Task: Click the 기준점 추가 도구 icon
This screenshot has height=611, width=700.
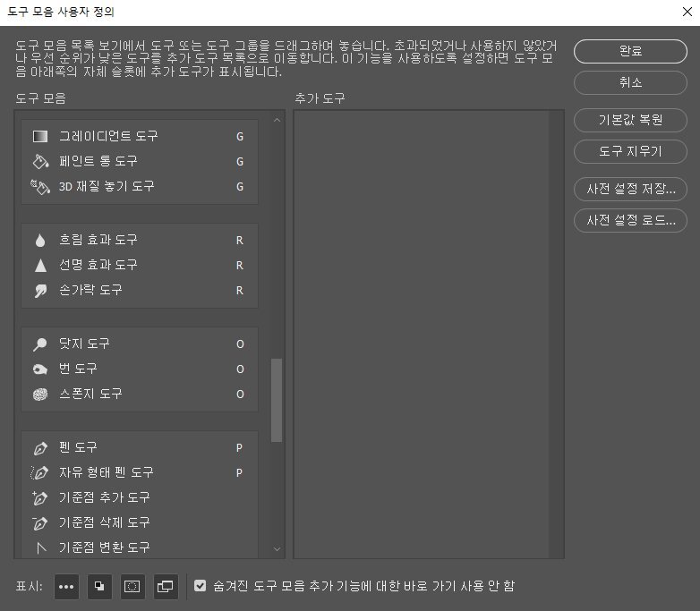Action: pyautogui.click(x=39, y=497)
